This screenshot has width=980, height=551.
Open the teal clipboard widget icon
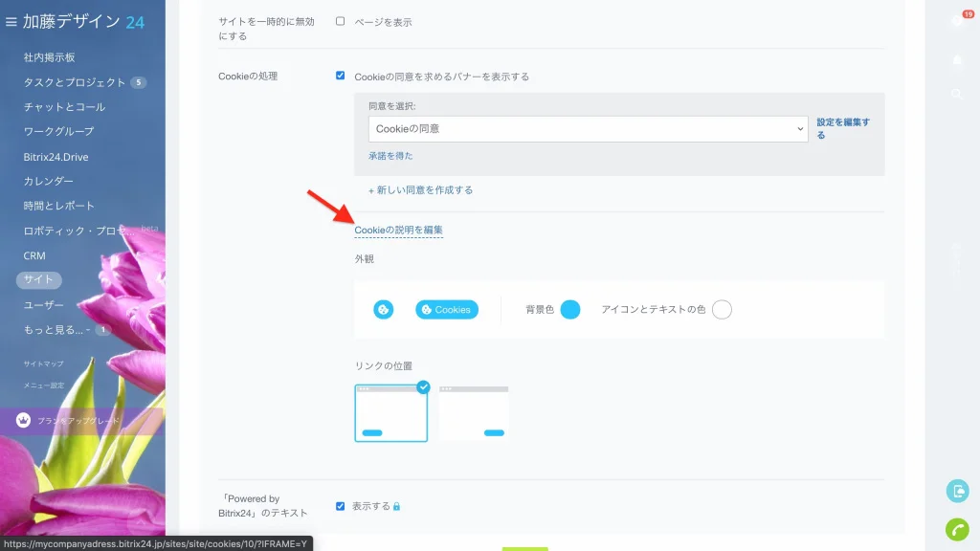[957, 491]
